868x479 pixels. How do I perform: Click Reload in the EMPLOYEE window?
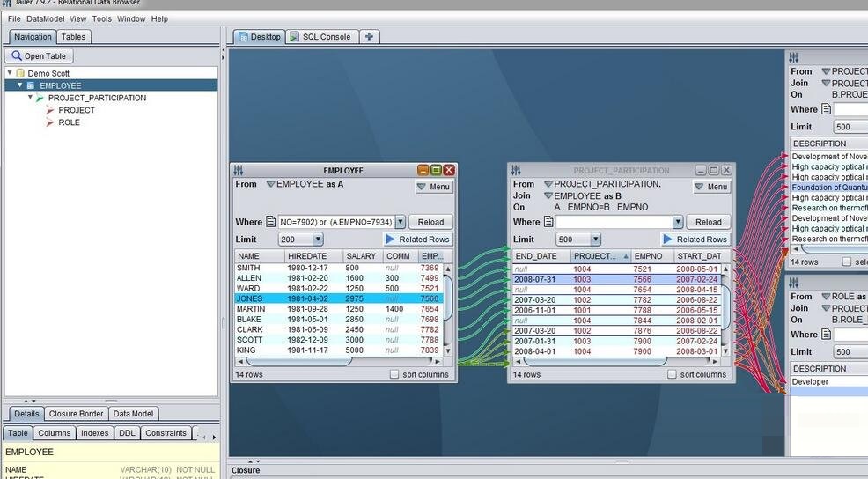pyautogui.click(x=430, y=222)
